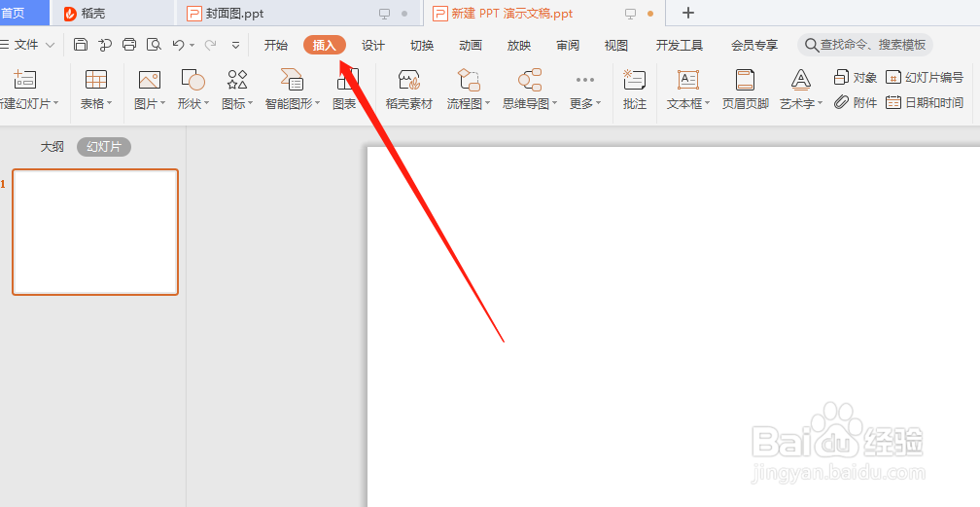Insert an Attachment (附件)
Image resolution: width=980 pixels, height=507 pixels.
click(x=856, y=102)
